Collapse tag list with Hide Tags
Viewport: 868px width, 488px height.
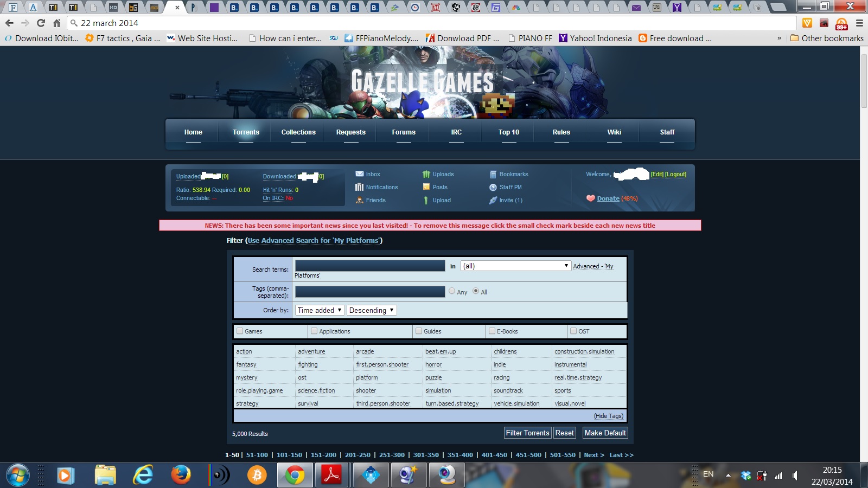pos(608,416)
